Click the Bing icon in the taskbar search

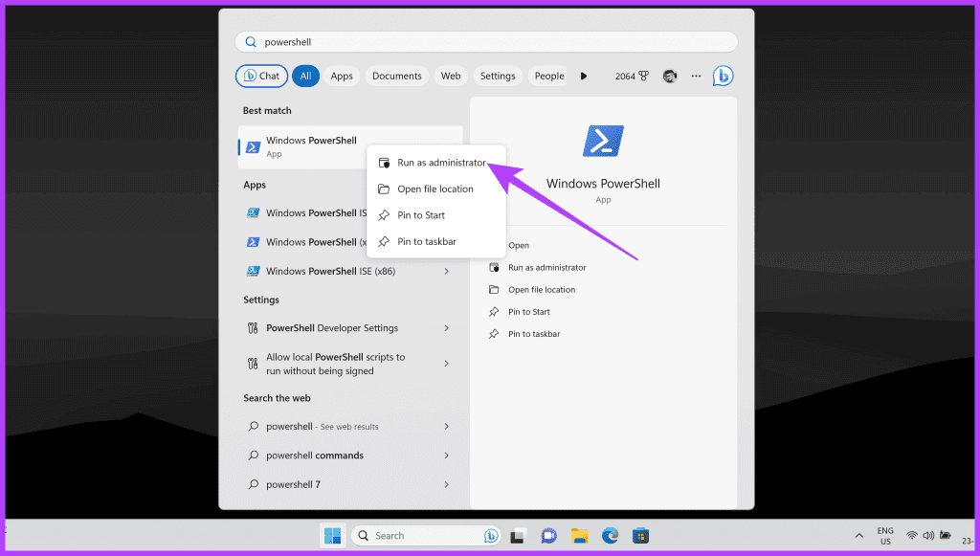(x=491, y=535)
